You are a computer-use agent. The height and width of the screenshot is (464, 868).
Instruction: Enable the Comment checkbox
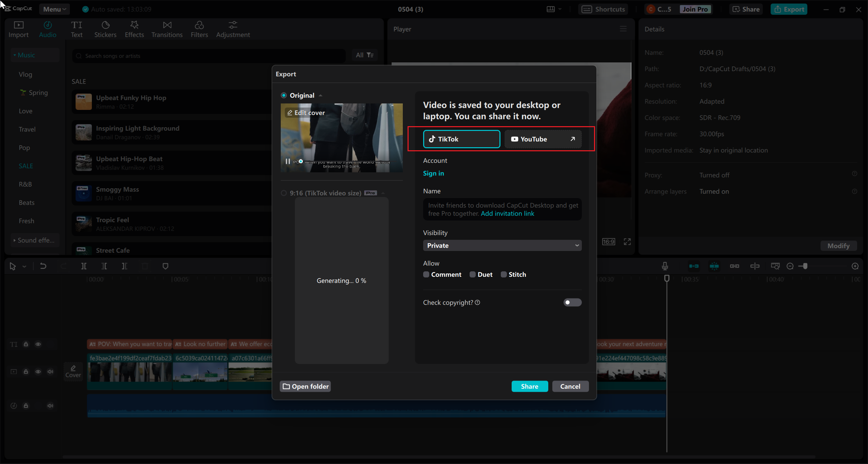pyautogui.click(x=426, y=274)
